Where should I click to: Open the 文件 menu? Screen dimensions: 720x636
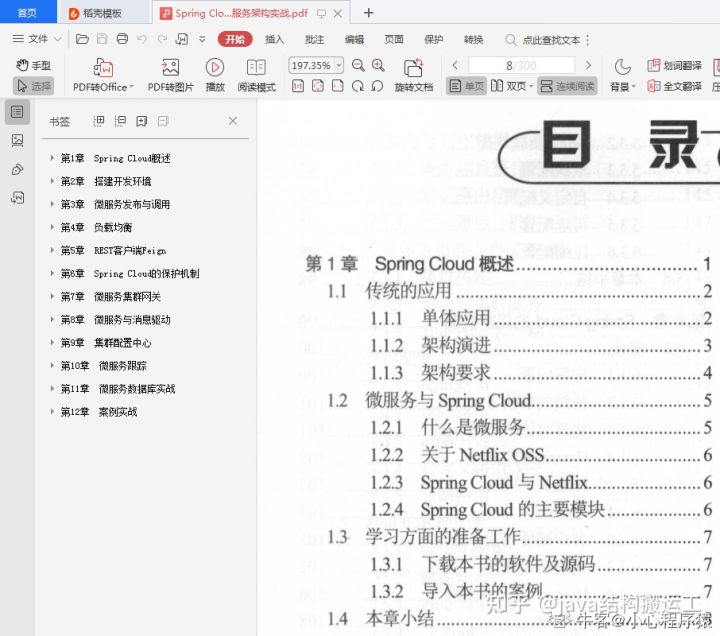tap(37, 39)
